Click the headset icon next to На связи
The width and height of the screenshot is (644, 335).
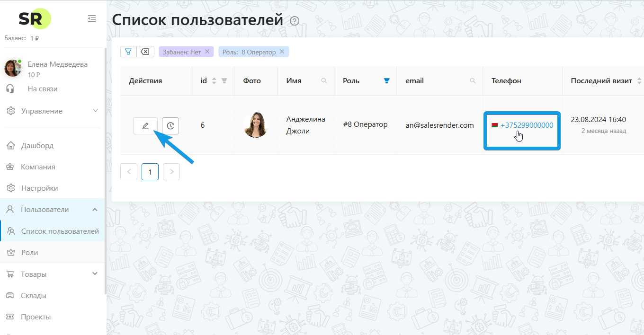pyautogui.click(x=10, y=88)
